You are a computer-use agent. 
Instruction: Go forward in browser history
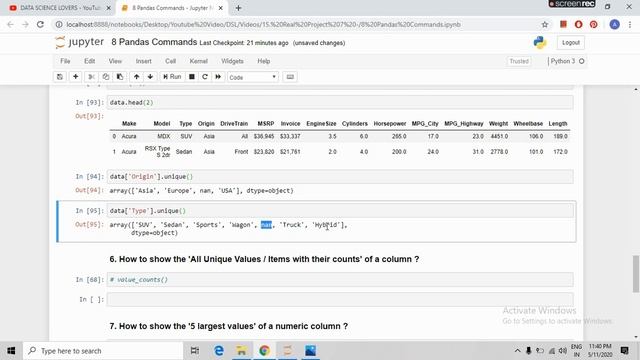25,24
